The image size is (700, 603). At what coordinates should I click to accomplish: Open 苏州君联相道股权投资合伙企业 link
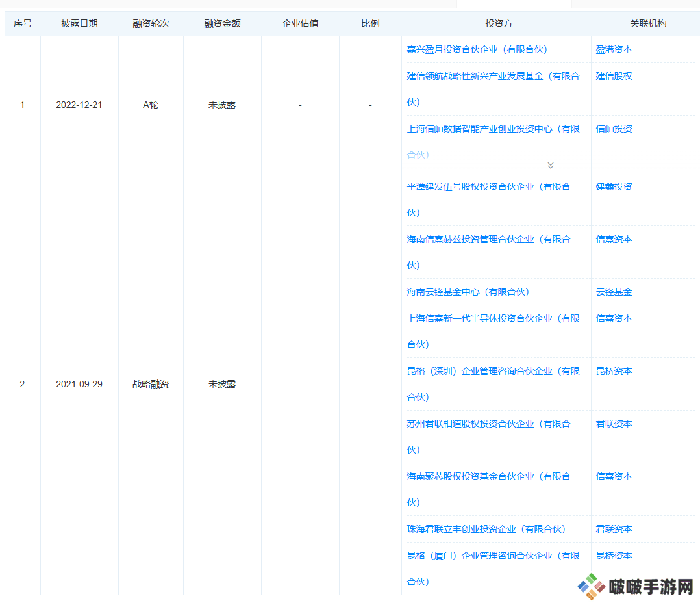point(488,437)
